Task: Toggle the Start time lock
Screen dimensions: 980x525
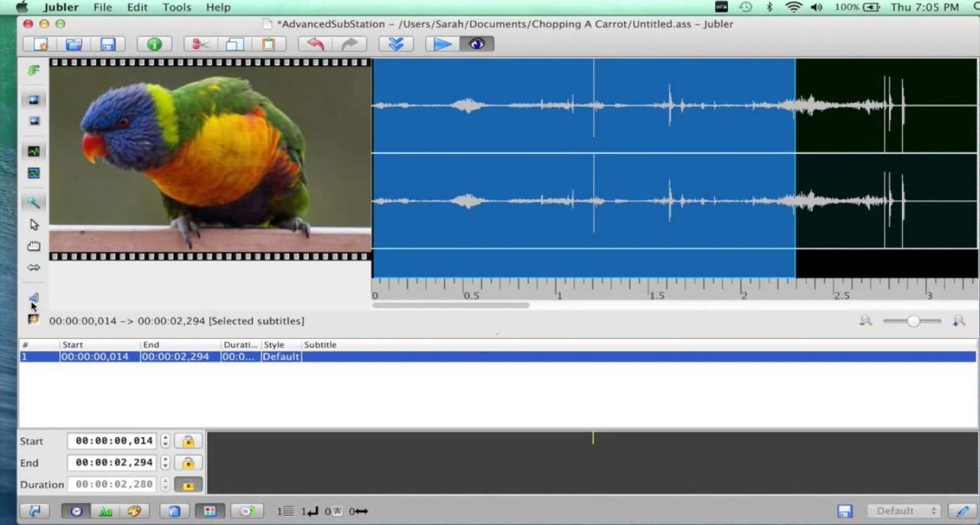Action: (x=188, y=441)
